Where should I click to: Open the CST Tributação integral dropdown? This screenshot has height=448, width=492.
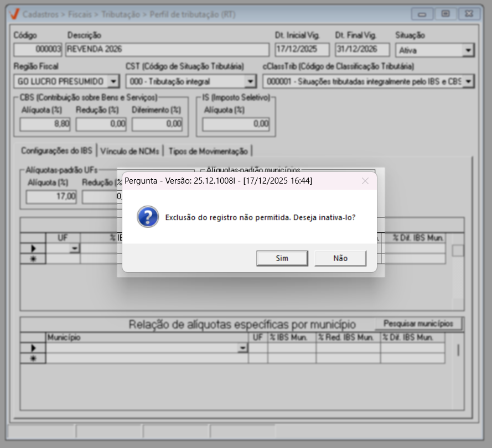click(x=250, y=81)
